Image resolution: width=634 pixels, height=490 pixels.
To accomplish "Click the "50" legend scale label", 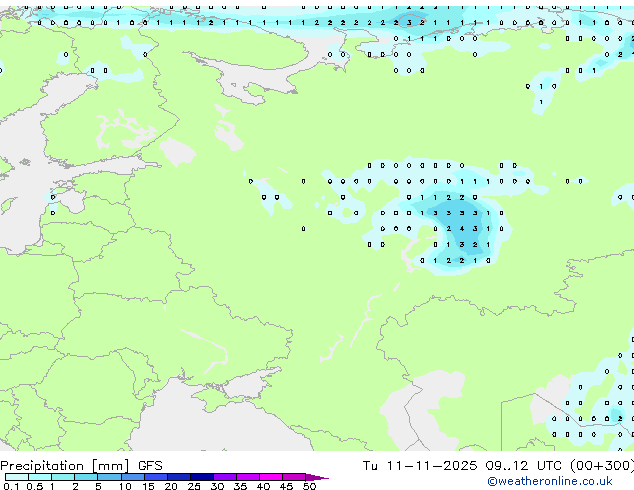I will (309, 486).
